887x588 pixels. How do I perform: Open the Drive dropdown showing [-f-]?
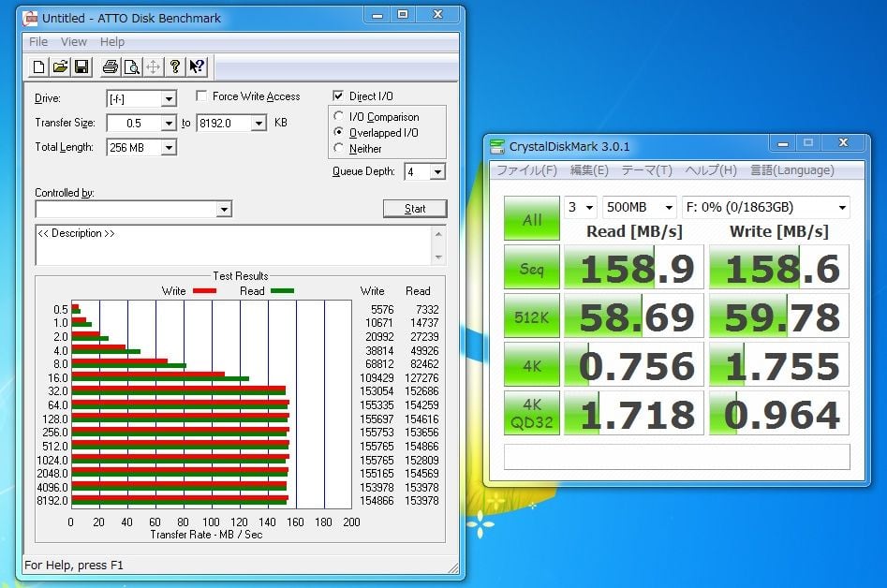[x=169, y=99]
